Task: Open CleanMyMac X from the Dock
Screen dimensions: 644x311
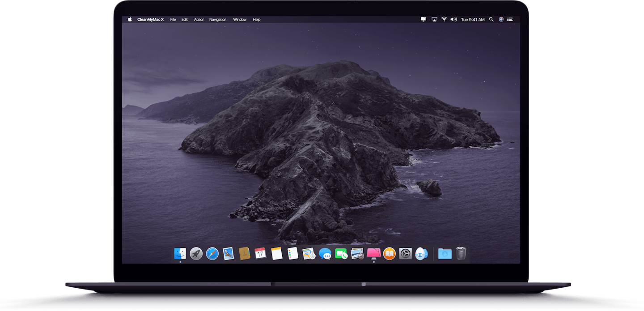Action: 373,254
